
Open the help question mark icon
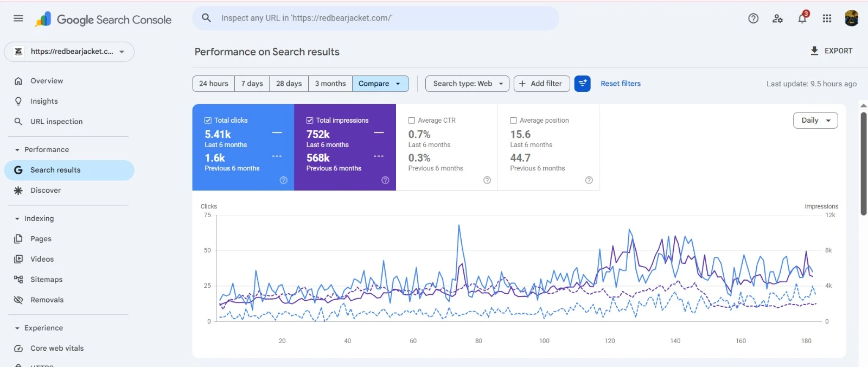pyautogui.click(x=753, y=18)
